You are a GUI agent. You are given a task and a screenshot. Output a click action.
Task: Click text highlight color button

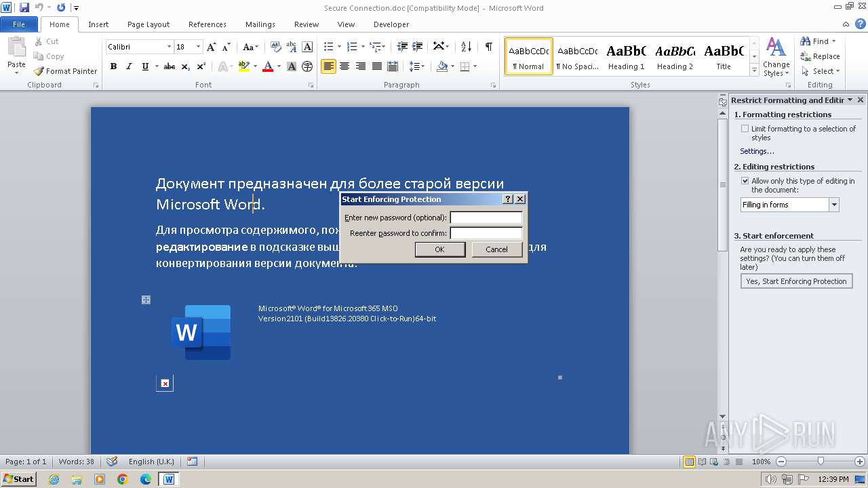[243, 66]
